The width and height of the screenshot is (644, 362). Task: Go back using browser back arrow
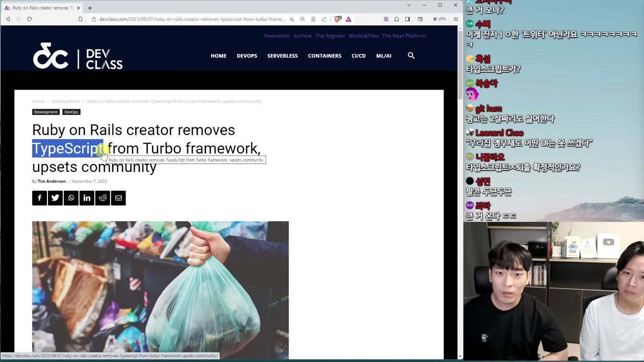pyautogui.click(x=8, y=19)
